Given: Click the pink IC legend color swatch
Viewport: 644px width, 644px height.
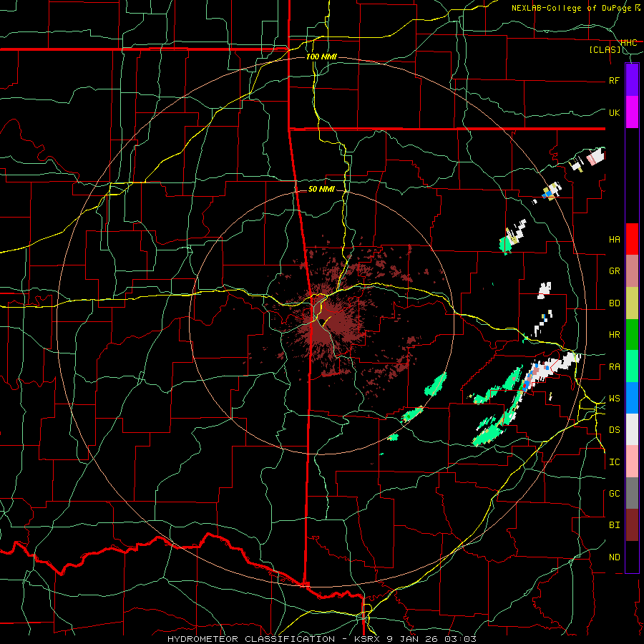Looking at the screenshot, I should (632, 462).
